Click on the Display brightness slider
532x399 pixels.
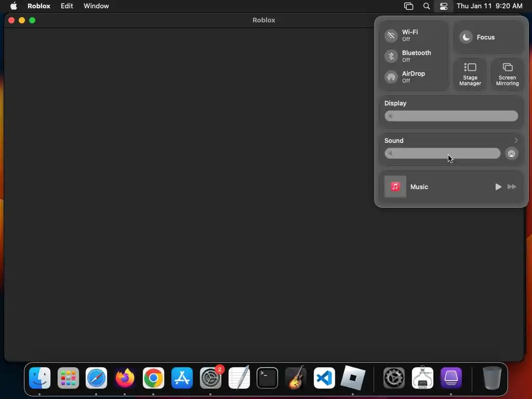click(x=451, y=116)
